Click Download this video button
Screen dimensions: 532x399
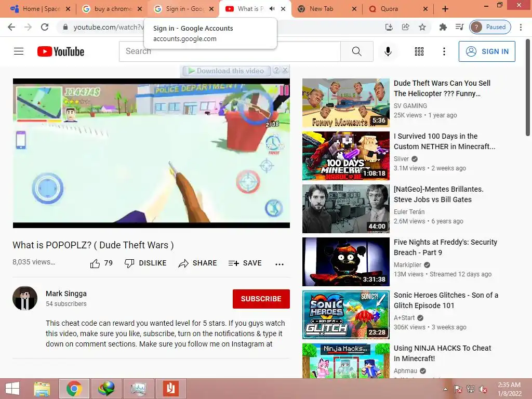pos(227,71)
